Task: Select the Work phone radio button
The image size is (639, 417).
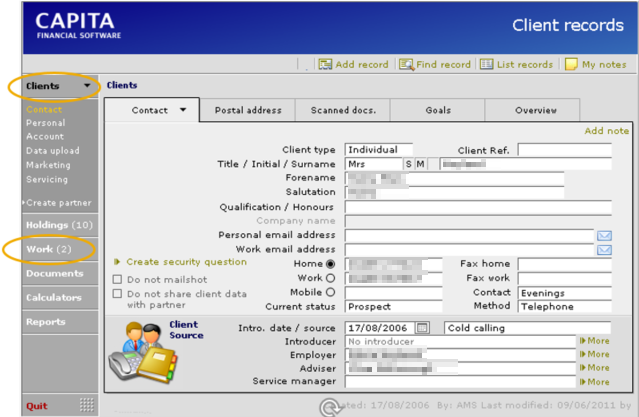Action: (331, 278)
